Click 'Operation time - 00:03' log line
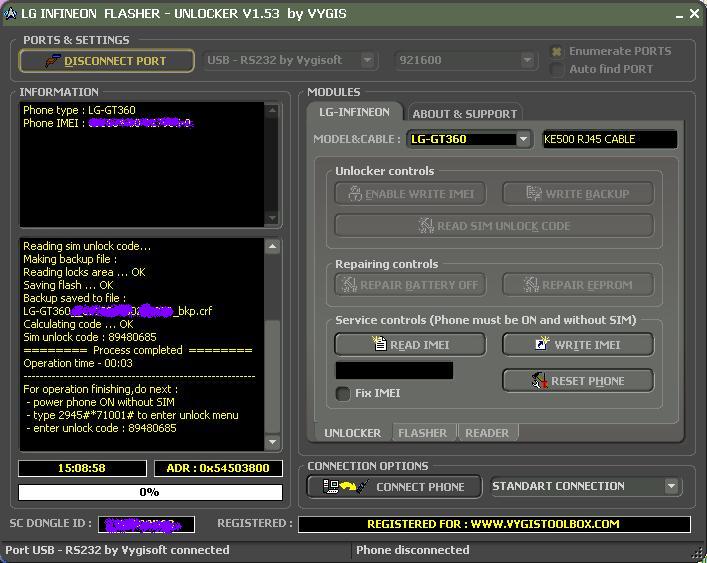 click(x=78, y=363)
